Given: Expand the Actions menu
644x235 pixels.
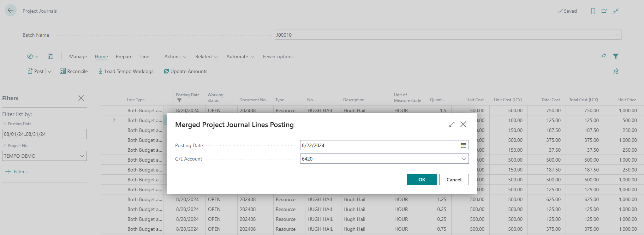Looking at the screenshot, I should tap(175, 56).
